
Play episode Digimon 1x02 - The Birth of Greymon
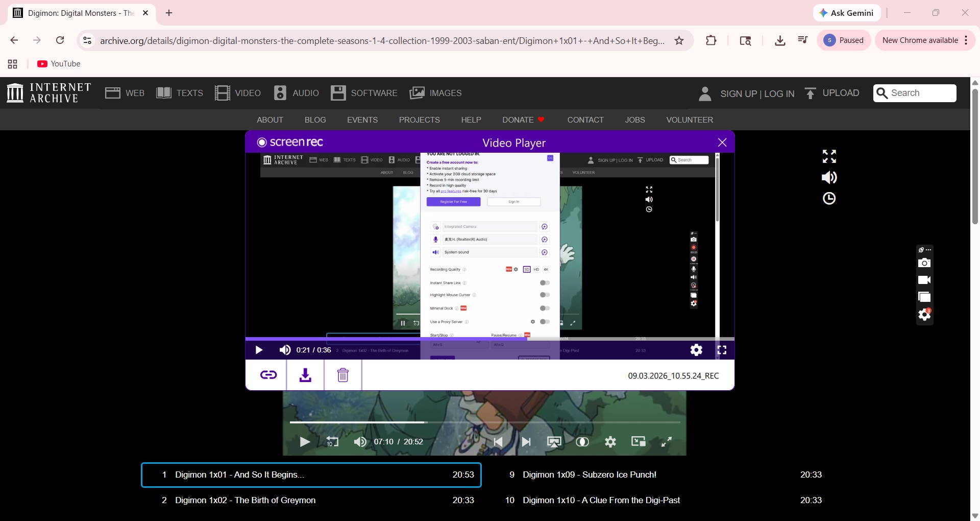point(245,501)
